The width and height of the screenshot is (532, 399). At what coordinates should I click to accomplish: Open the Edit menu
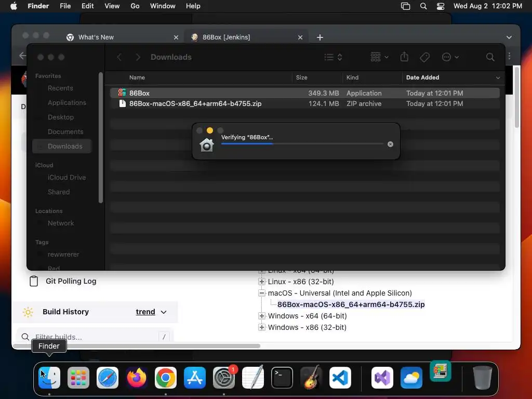point(87,6)
